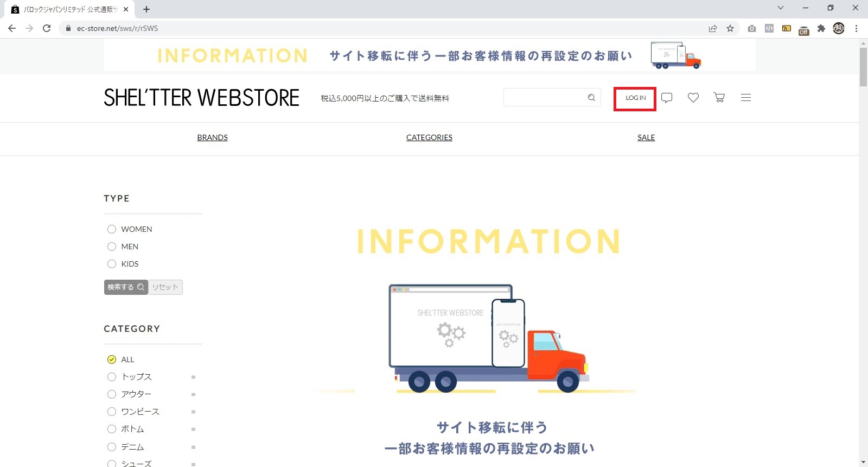Open the shopping cart icon

(719, 98)
